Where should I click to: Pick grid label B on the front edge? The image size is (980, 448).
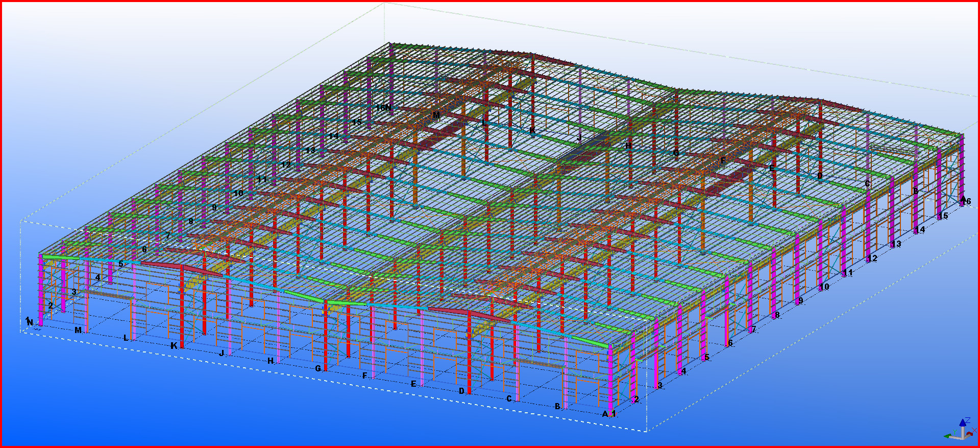(557, 407)
